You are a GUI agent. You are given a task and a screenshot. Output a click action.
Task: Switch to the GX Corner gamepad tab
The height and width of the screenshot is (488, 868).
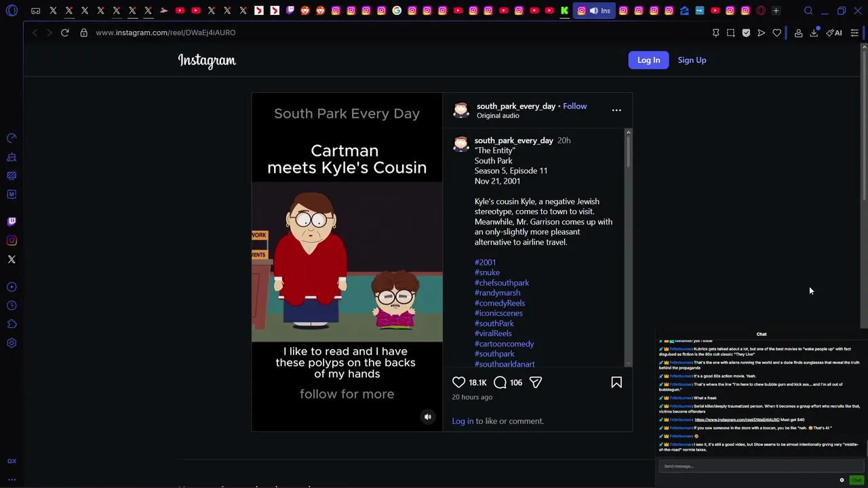click(x=35, y=11)
